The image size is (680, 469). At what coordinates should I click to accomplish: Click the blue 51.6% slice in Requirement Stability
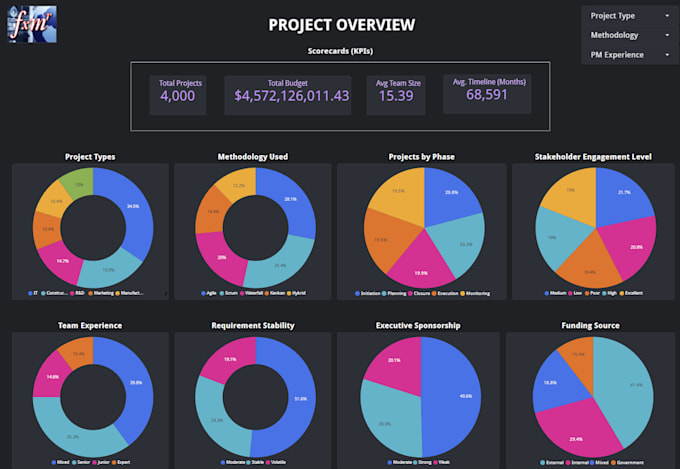pos(300,398)
